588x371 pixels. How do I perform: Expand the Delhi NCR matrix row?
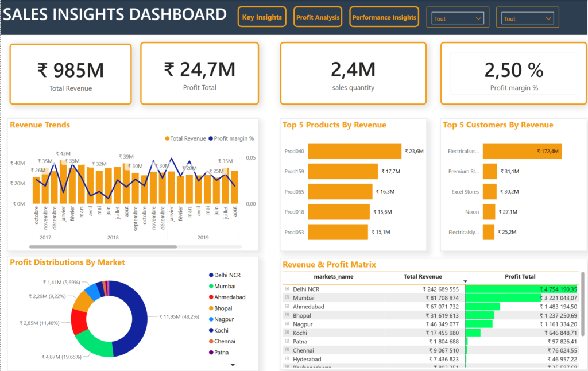coord(287,289)
